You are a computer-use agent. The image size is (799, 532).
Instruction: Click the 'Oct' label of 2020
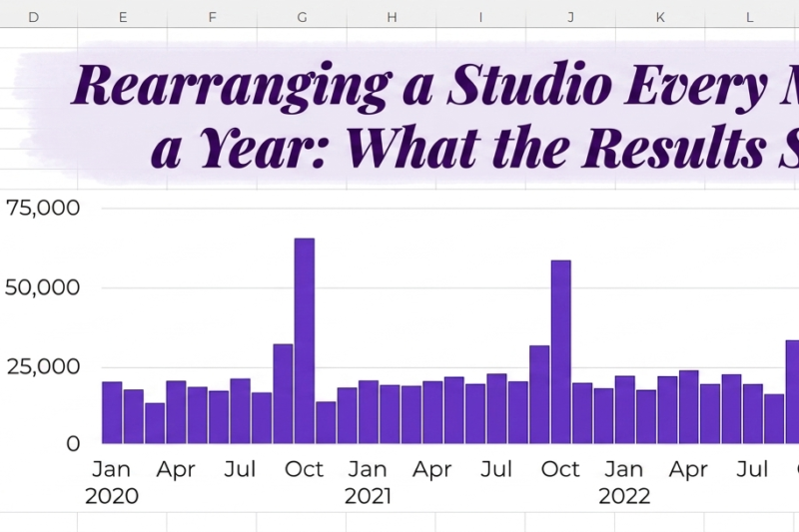tap(304, 469)
